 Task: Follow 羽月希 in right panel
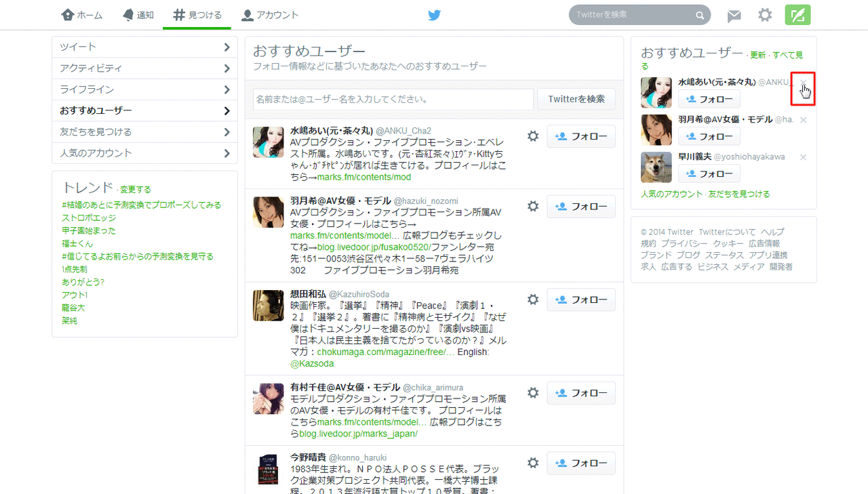pos(709,136)
